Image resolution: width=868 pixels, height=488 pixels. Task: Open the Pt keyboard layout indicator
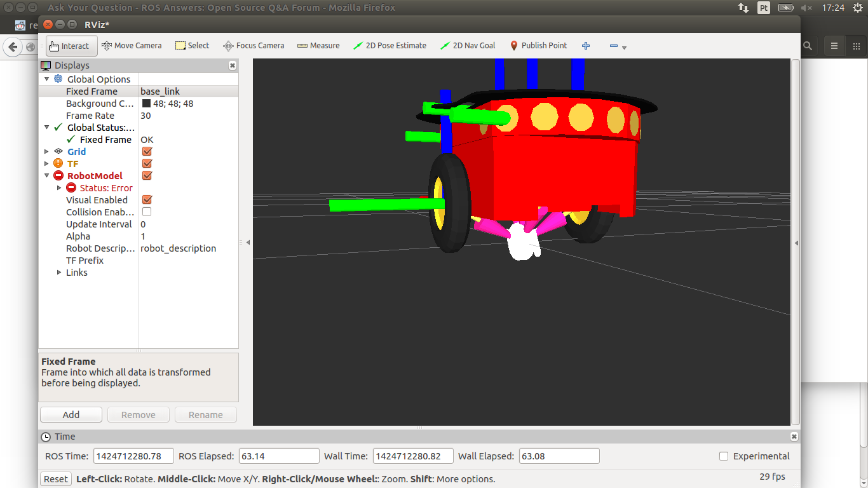pos(764,8)
